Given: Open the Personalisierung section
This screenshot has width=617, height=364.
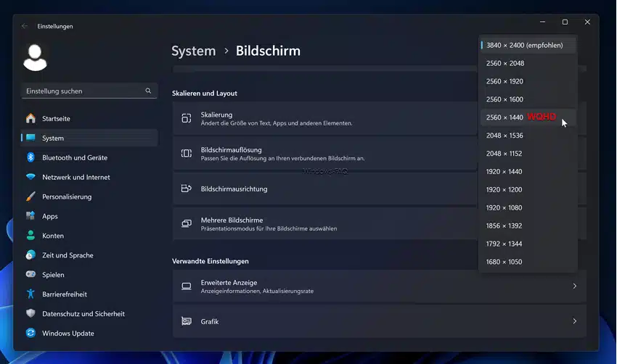Looking at the screenshot, I should point(89,197).
